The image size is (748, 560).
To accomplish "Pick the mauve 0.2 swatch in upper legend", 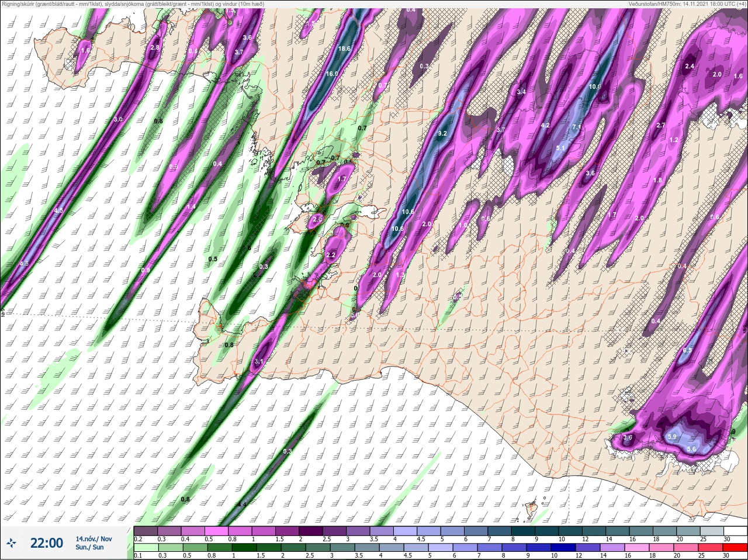I will [146, 531].
